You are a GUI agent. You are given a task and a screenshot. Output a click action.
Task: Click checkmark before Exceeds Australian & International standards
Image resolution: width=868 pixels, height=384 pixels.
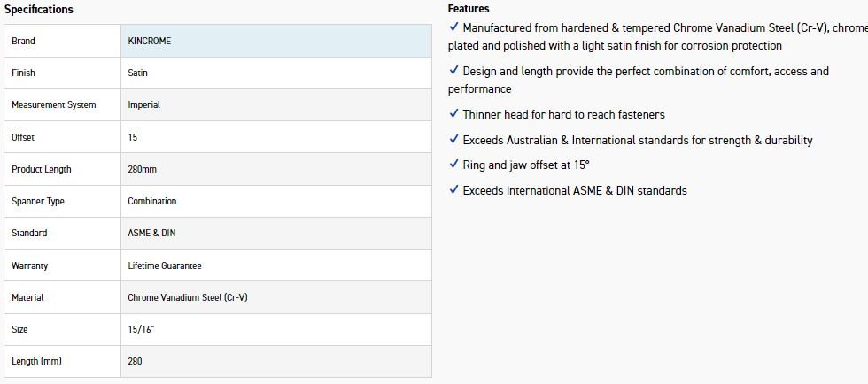(x=453, y=140)
